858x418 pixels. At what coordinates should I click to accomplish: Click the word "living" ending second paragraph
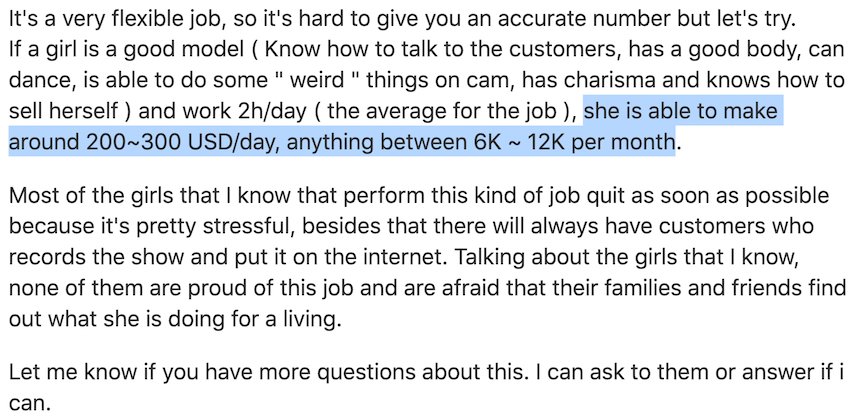click(x=309, y=318)
